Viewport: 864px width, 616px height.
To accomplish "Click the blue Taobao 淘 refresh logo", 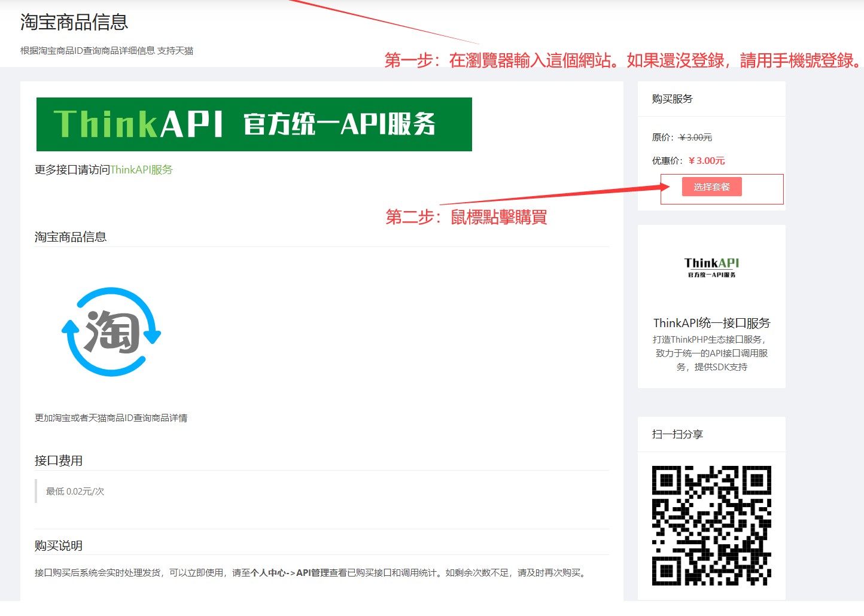I will click(111, 332).
